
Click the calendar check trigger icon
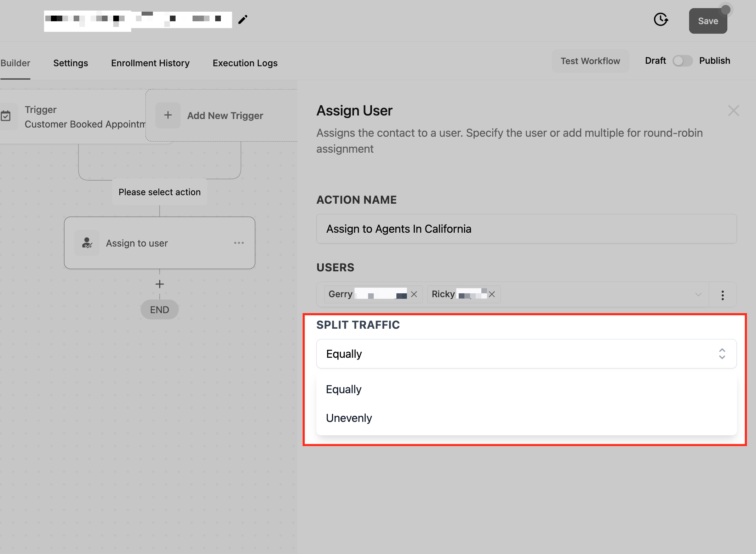6,116
